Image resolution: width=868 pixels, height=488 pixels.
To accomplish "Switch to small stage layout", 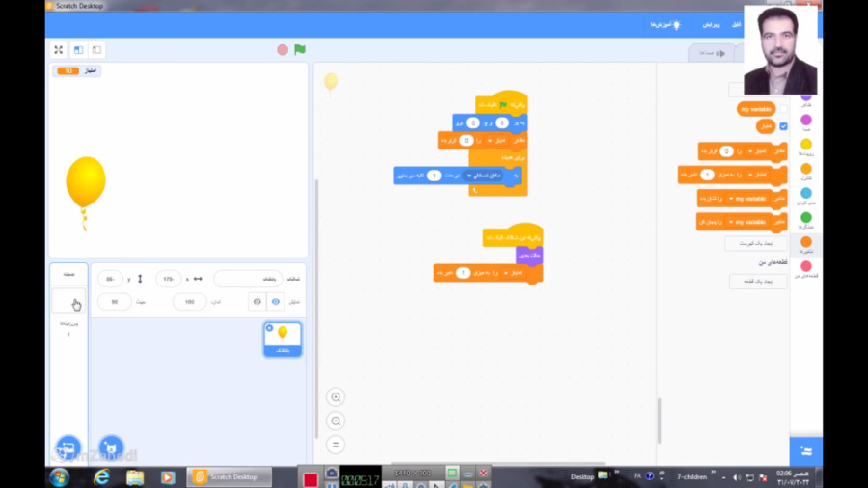I will [x=96, y=50].
